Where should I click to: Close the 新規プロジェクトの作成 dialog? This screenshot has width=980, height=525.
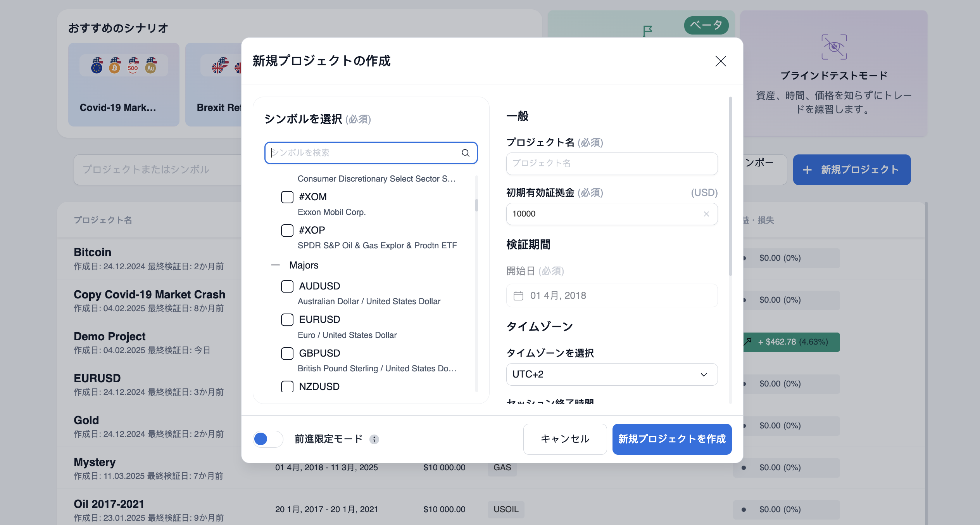pos(720,61)
